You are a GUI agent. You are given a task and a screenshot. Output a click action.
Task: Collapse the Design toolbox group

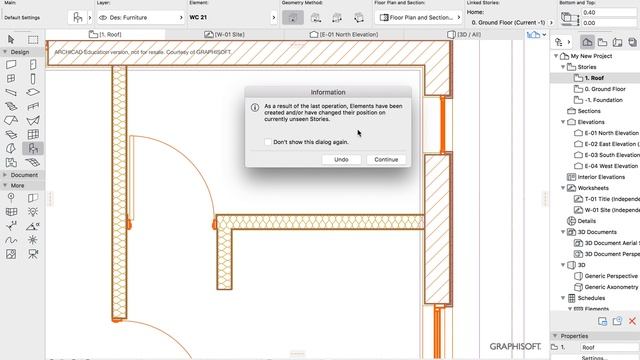pyautogui.click(x=5, y=52)
